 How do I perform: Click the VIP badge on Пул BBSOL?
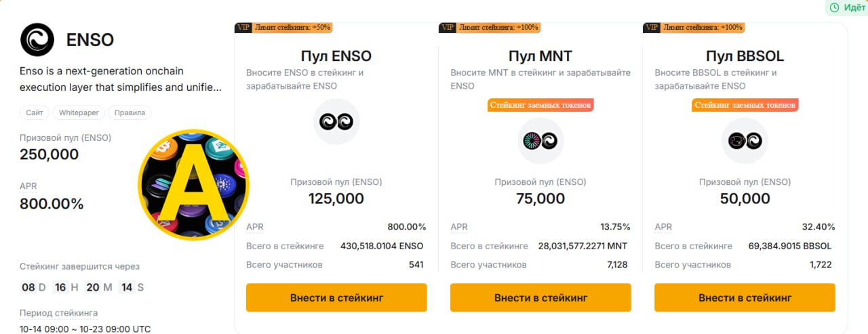(651, 28)
